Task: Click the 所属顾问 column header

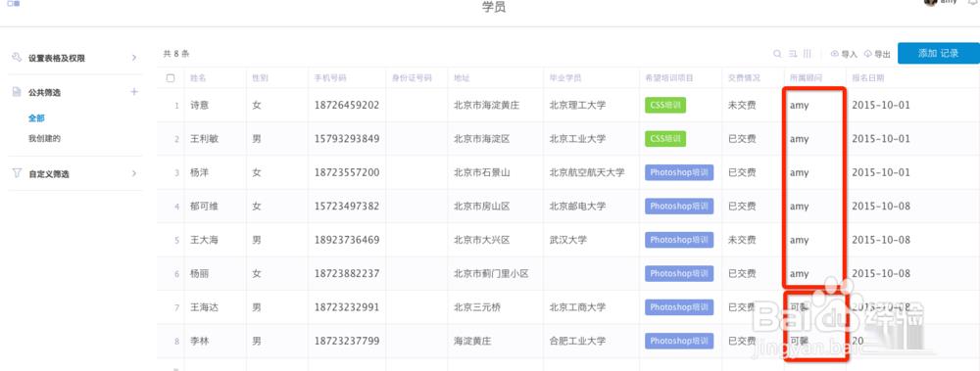Action: click(806, 78)
